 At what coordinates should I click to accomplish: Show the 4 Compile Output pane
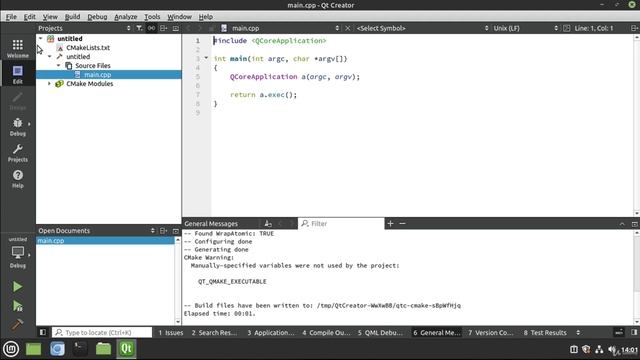[x=326, y=332]
